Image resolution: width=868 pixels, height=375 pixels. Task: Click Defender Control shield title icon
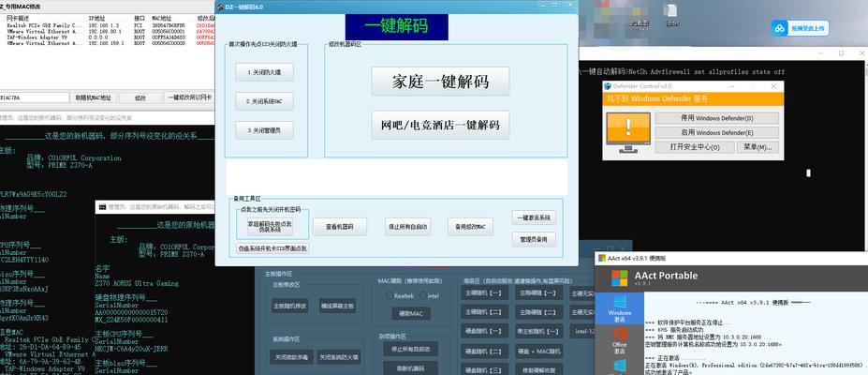pyautogui.click(x=608, y=86)
